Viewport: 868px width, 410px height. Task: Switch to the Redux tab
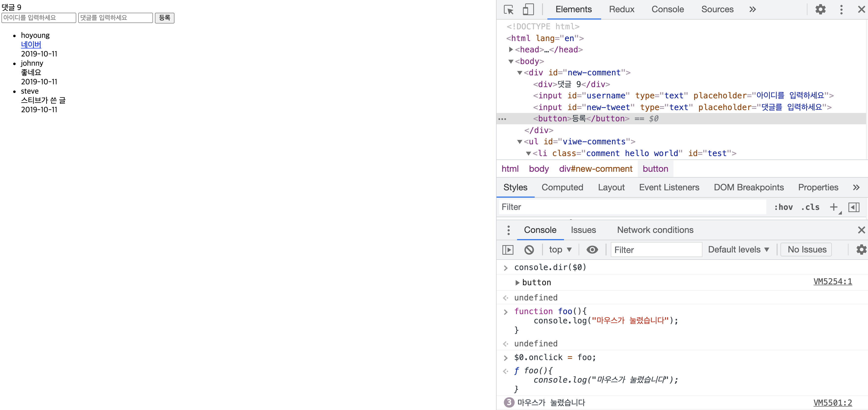(x=621, y=10)
